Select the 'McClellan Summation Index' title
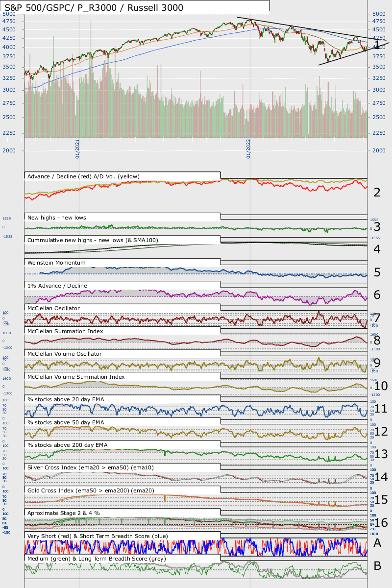 coord(65,331)
